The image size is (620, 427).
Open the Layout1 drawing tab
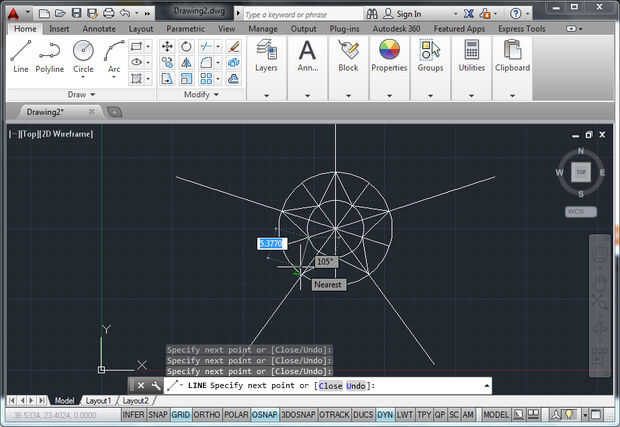point(98,400)
